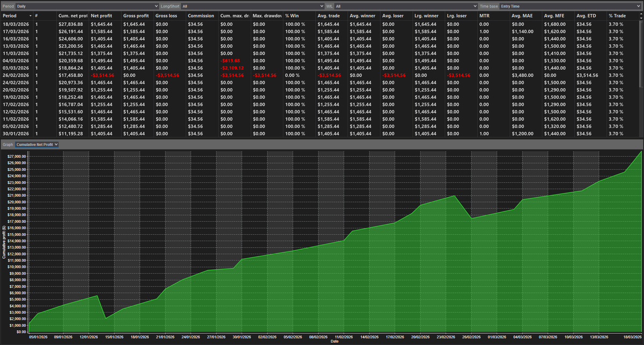644x345 pixels.
Task: Click the MTR column header
Action: (x=493, y=16)
